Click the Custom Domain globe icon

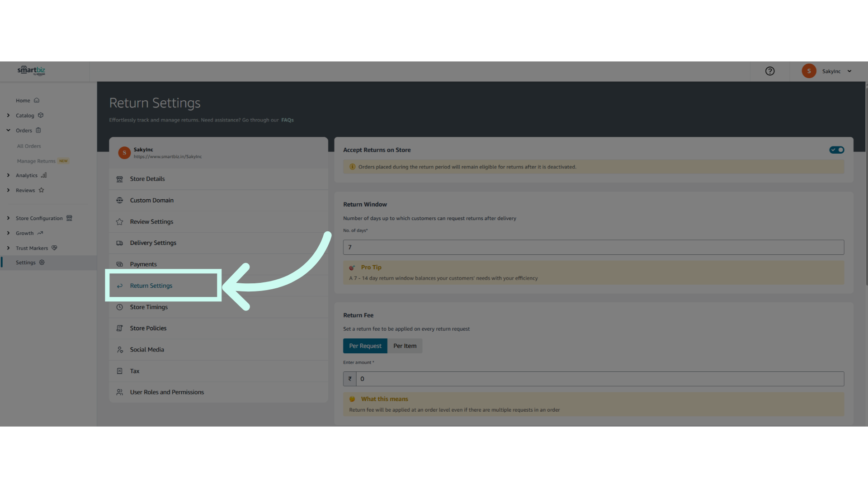pyautogui.click(x=119, y=200)
